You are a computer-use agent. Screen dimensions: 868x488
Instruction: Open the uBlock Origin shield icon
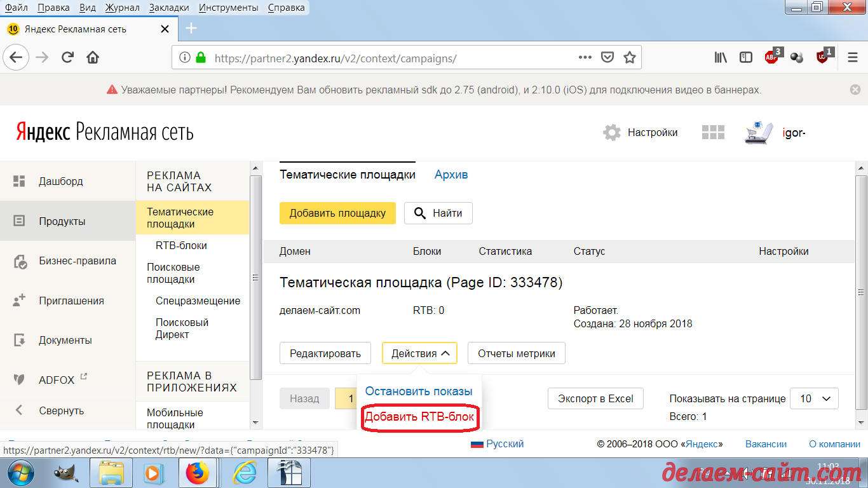pos(824,57)
